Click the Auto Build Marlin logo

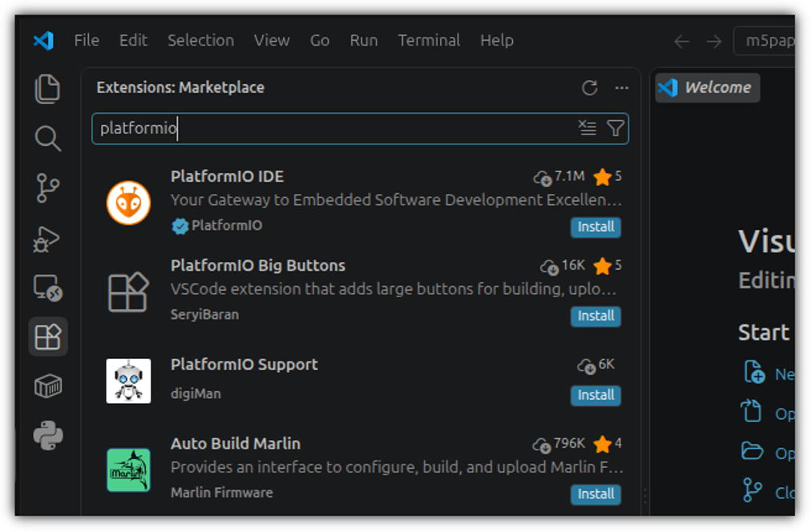pyautogui.click(x=128, y=470)
